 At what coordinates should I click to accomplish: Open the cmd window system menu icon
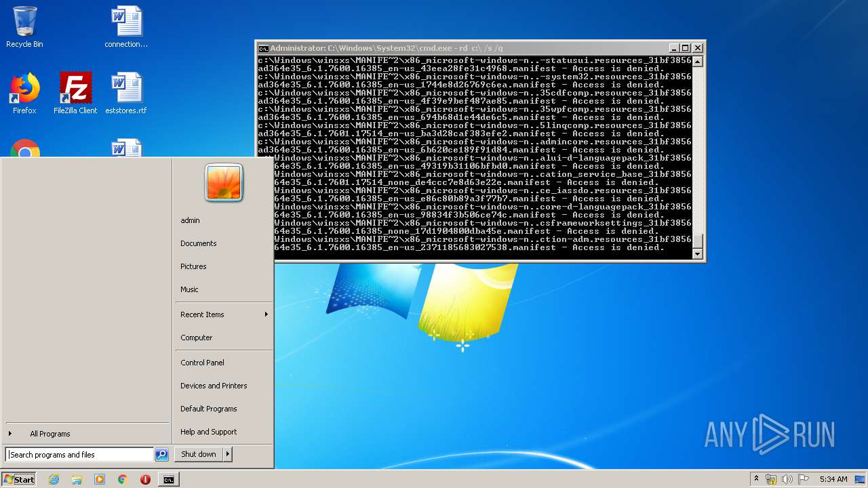coord(264,48)
